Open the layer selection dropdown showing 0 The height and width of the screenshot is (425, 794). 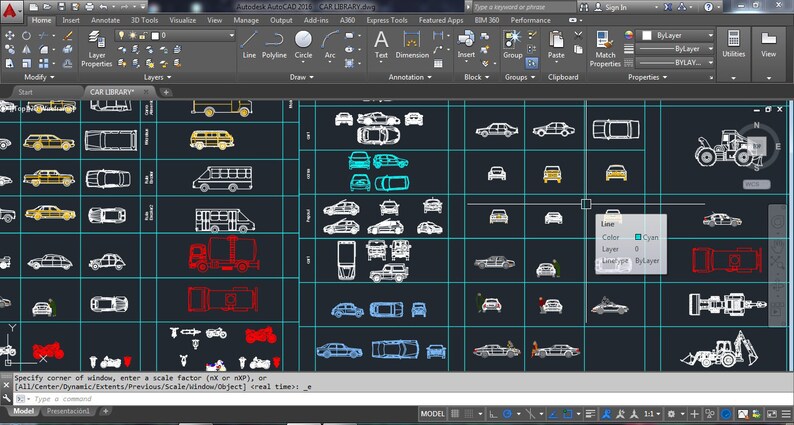click(176, 35)
